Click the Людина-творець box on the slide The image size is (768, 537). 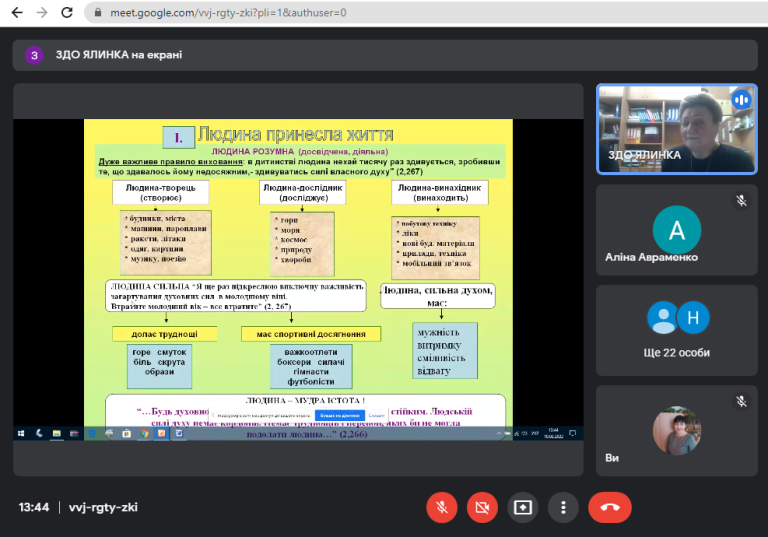coord(161,193)
